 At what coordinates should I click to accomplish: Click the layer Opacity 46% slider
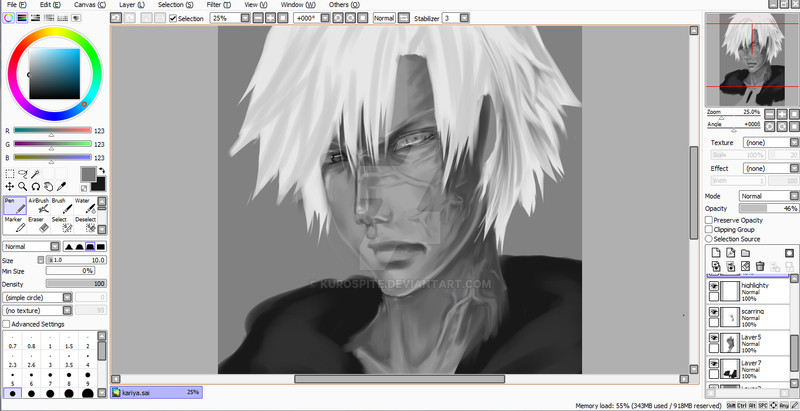(769, 209)
